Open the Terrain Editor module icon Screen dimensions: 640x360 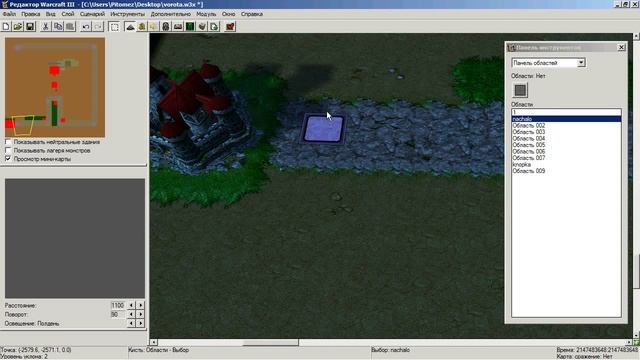tap(130, 27)
